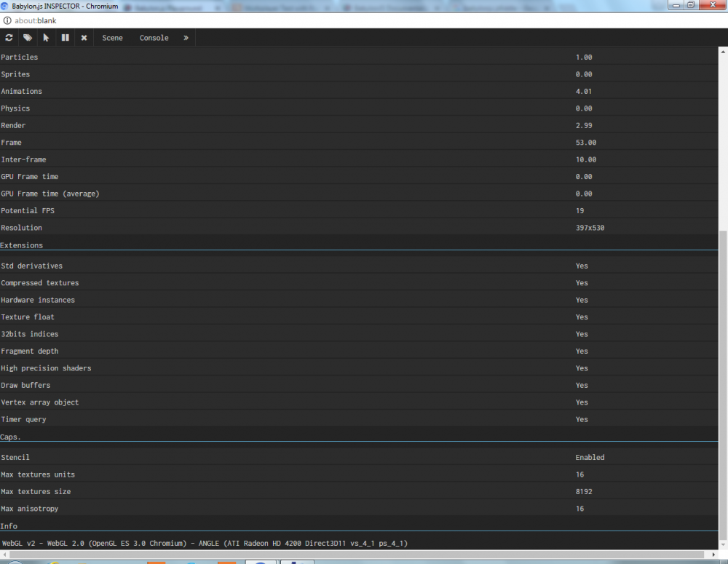Click the High precision shaders label
Image resolution: width=728 pixels, height=564 pixels.
point(46,368)
